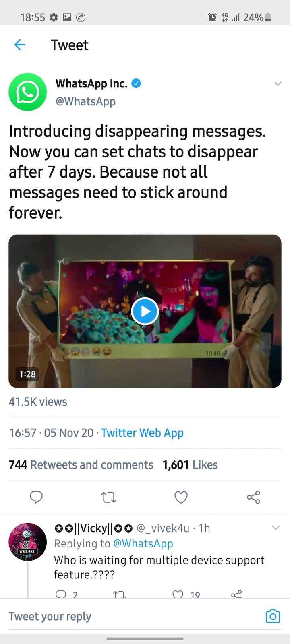Image resolution: width=290 pixels, height=644 pixels.
Task: Open the Twitter Web App link
Action: [x=142, y=433]
